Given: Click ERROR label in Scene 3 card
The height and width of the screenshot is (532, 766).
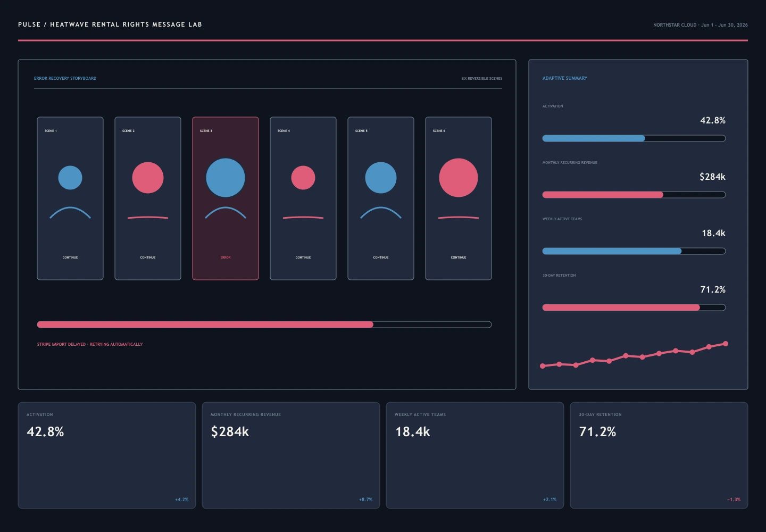Looking at the screenshot, I should pyautogui.click(x=226, y=257).
